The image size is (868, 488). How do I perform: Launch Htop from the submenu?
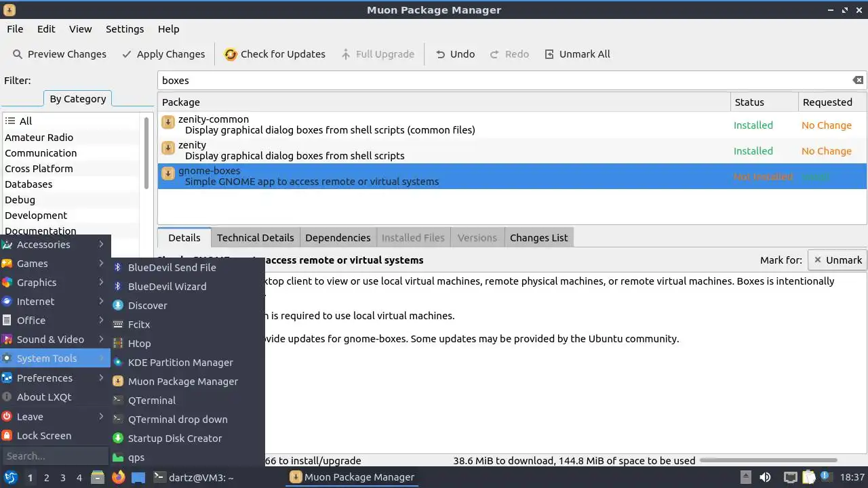pos(188,344)
